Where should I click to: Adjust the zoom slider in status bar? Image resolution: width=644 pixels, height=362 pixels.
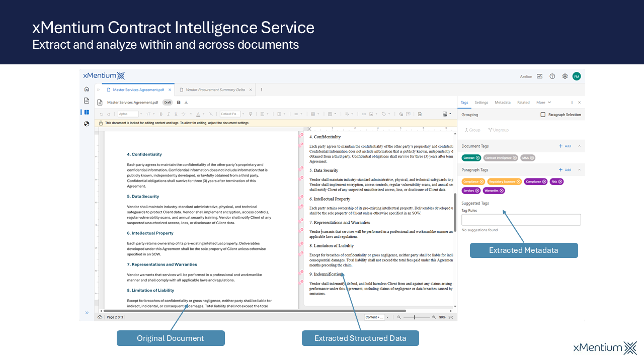pos(415,317)
